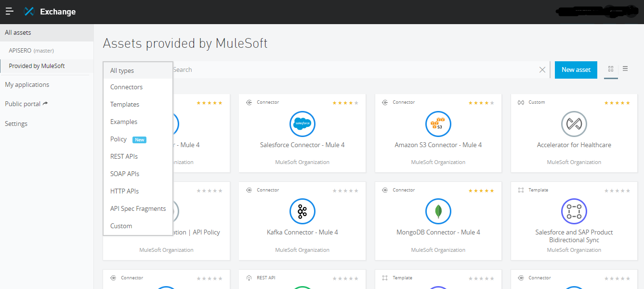Viewport: 644px width, 289px height.
Task: Click the Exchange title text
Action: coord(58,12)
